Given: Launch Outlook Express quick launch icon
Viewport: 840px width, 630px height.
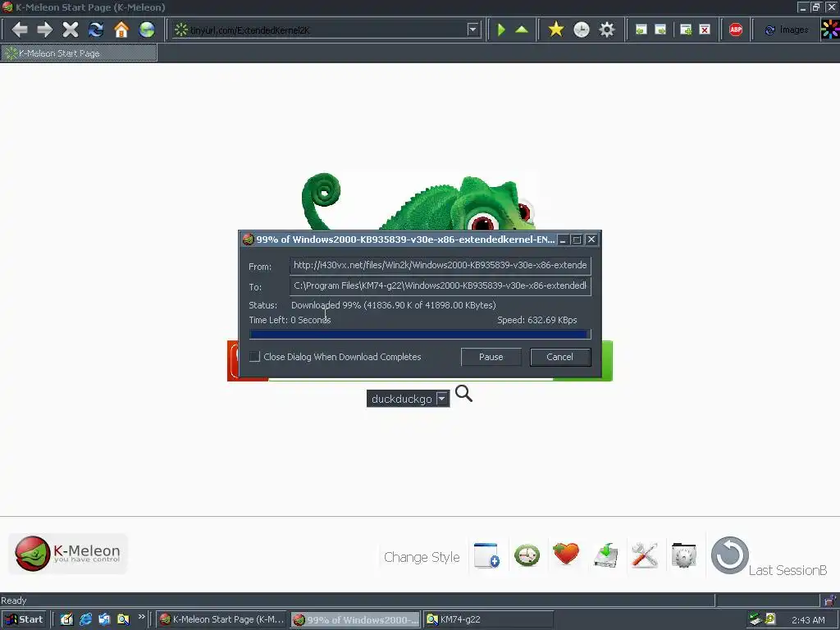Looking at the screenshot, I should (x=104, y=619).
